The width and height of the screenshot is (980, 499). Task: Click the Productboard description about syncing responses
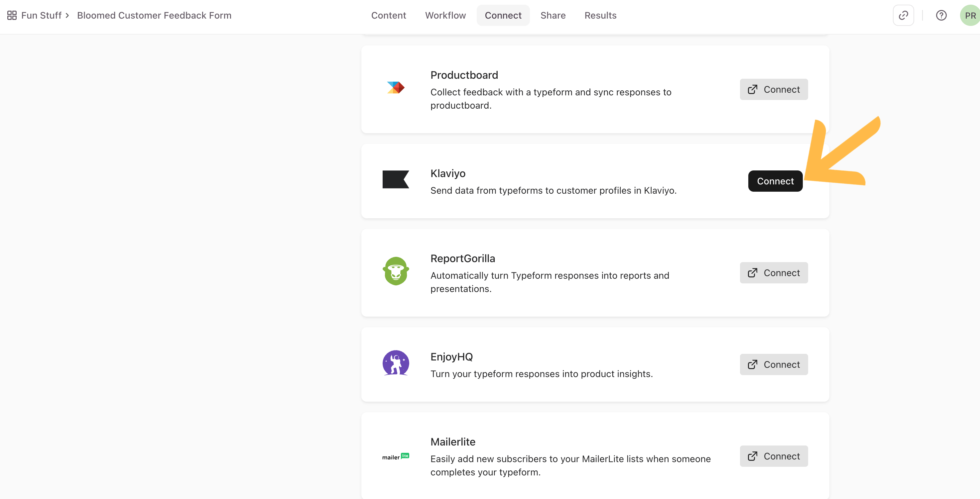551,99
